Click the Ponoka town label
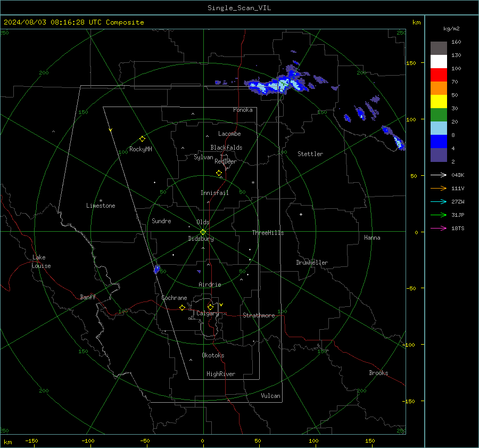Image resolution: width=479 pixels, height=448 pixels. click(x=243, y=110)
